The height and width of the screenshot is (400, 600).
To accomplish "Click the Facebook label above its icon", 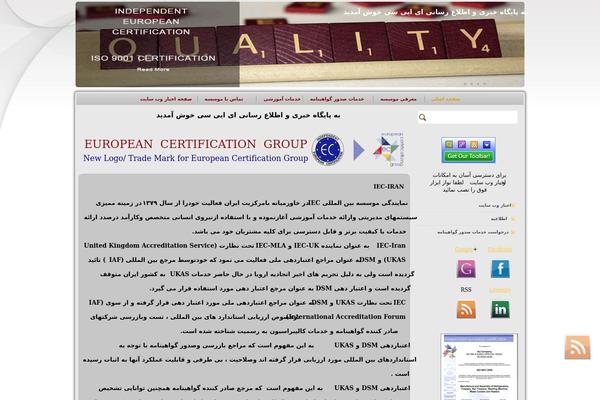I will 500,250.
